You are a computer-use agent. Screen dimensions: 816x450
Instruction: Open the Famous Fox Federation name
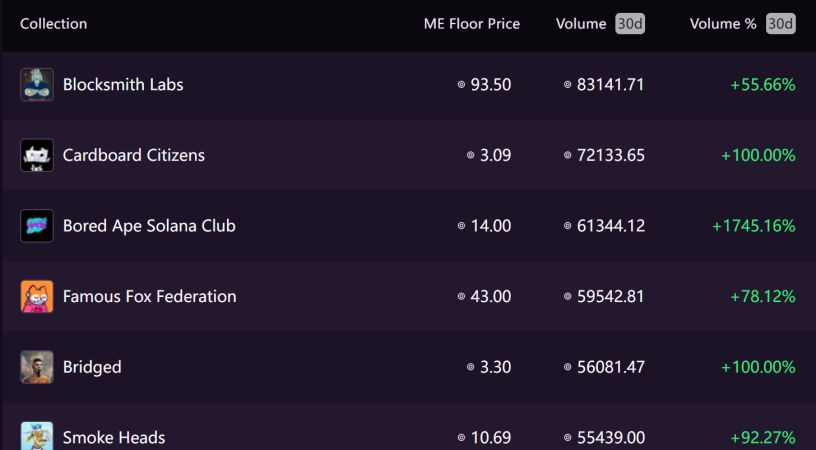click(150, 297)
